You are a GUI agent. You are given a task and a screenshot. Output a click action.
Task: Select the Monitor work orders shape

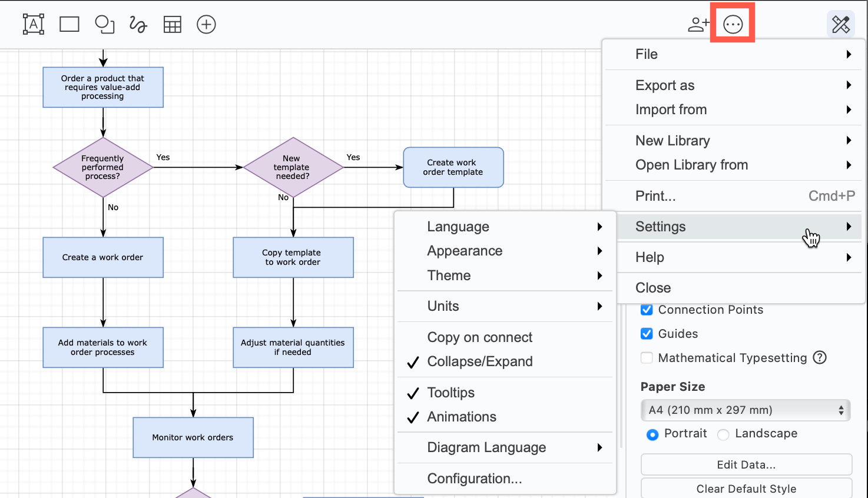(x=193, y=437)
